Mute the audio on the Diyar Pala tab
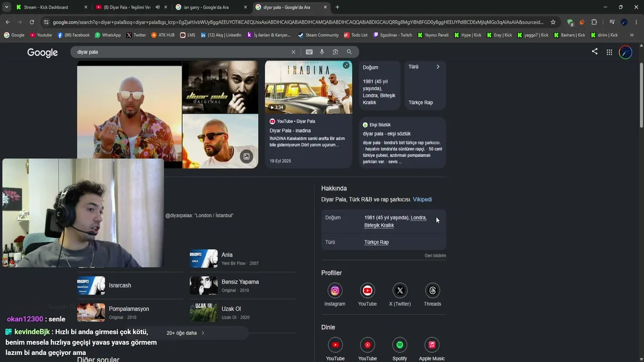 point(157,7)
